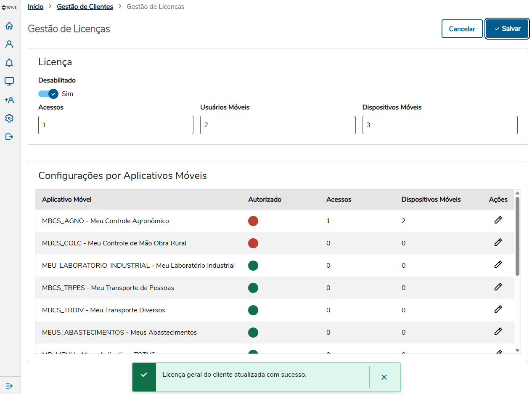The width and height of the screenshot is (532, 394).
Task: Toggle the Desabilitado switch
Action: click(x=48, y=94)
